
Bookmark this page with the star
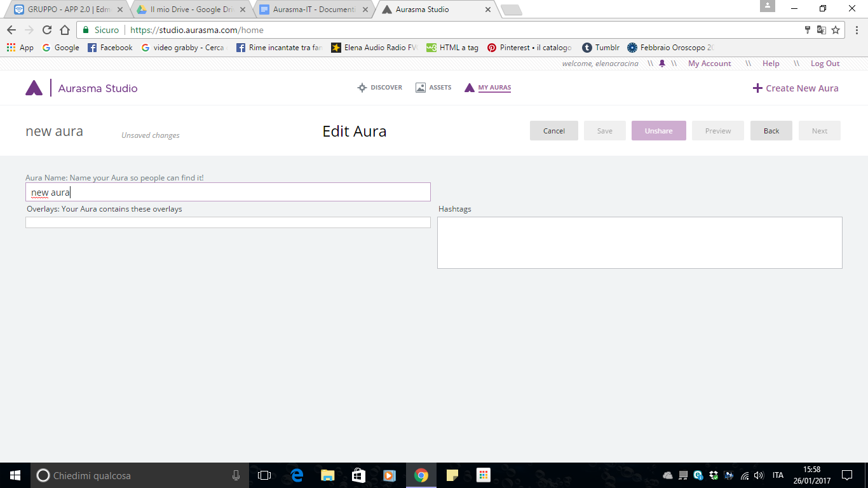(836, 30)
